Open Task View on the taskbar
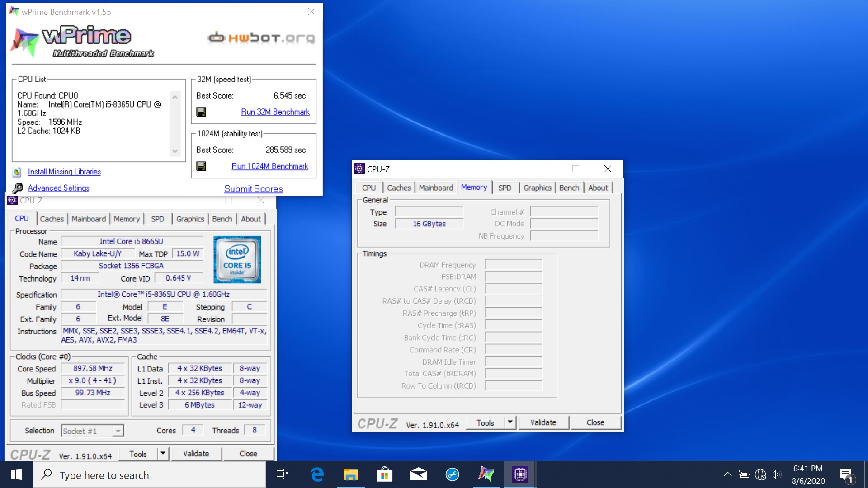The image size is (868, 488). [x=282, y=474]
